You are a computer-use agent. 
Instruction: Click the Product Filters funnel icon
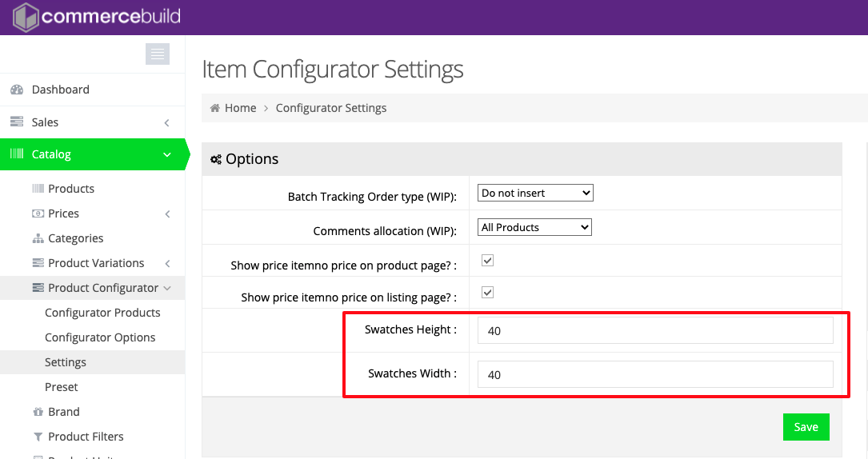(x=38, y=437)
